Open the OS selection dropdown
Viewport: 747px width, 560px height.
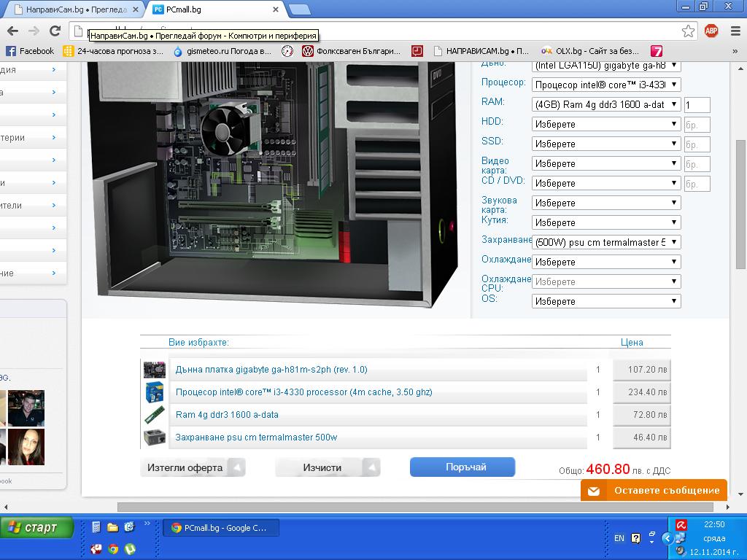605,301
